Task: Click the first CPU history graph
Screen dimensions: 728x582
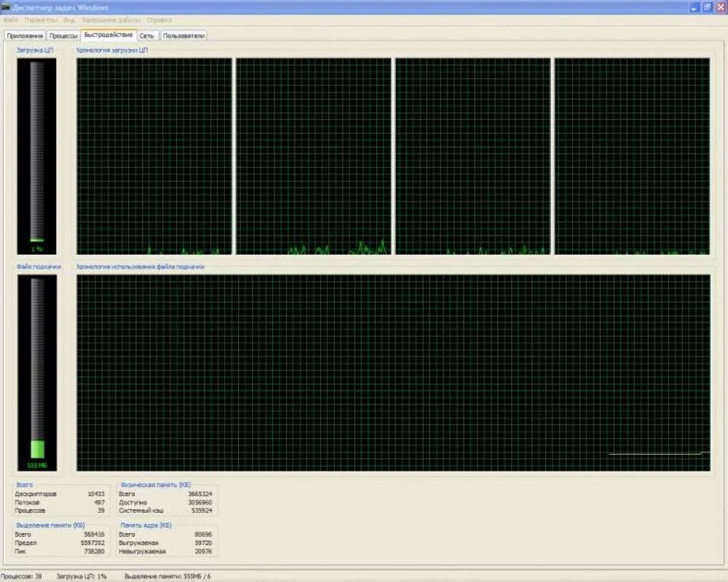Action: click(154, 156)
